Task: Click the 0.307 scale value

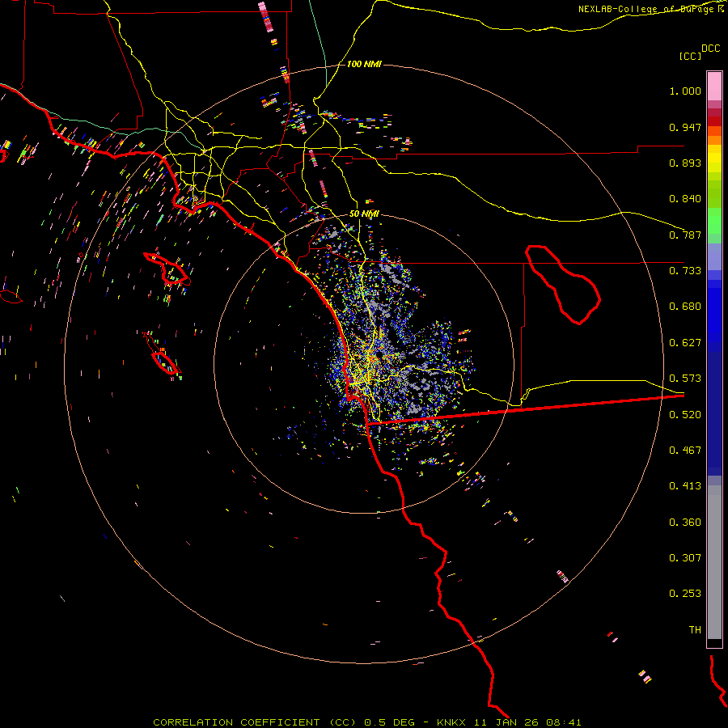Action: pos(685,558)
